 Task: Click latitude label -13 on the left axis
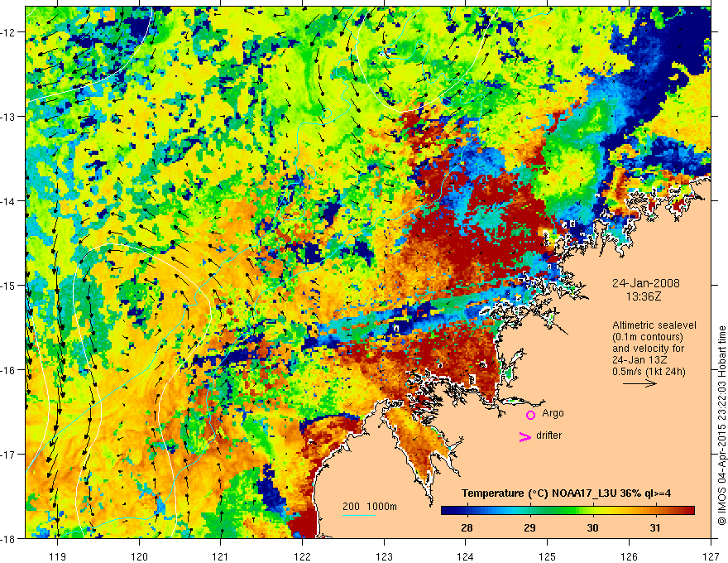(8, 117)
